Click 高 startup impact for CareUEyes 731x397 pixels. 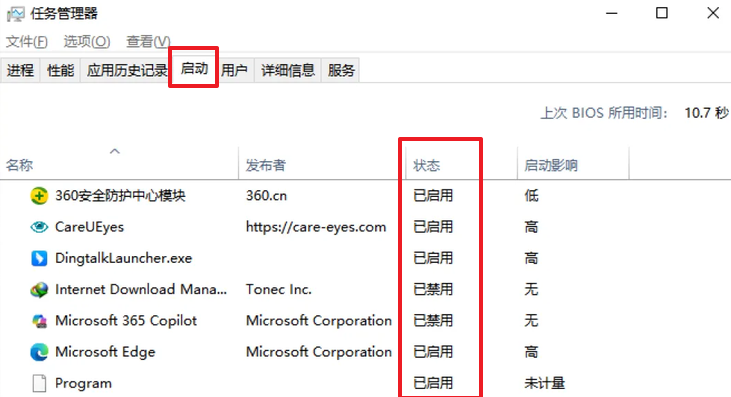pyautogui.click(x=531, y=227)
